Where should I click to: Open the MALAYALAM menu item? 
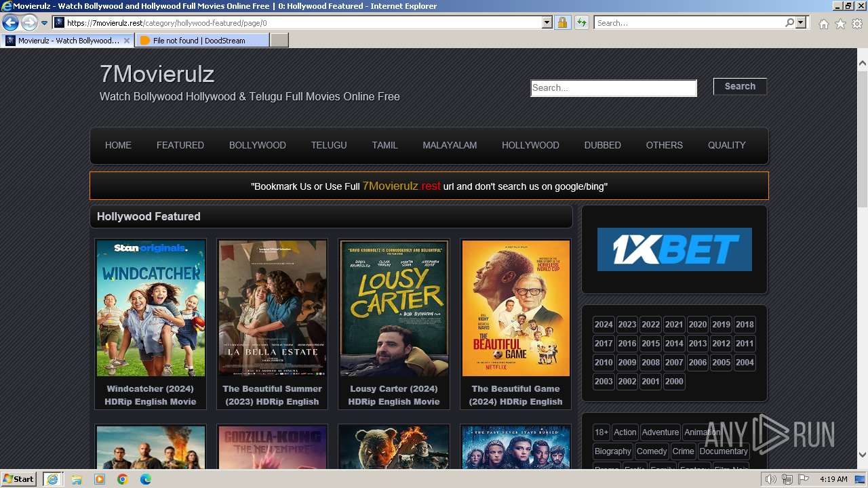click(450, 145)
